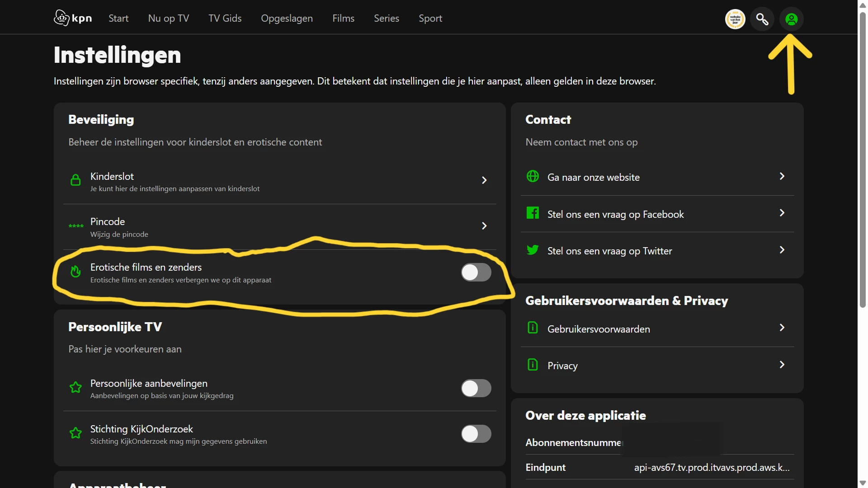The height and width of the screenshot is (488, 868).
Task: Click the globe icon for website
Action: 533,176
